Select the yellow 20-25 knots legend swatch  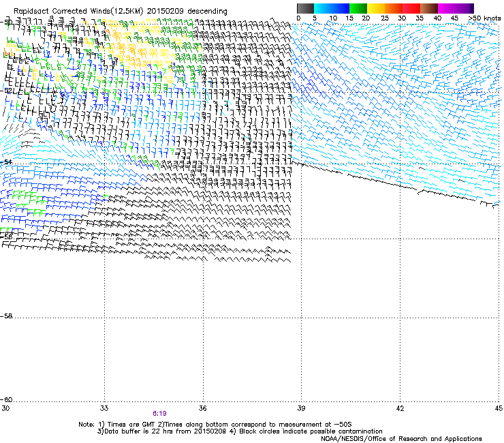[376, 8]
